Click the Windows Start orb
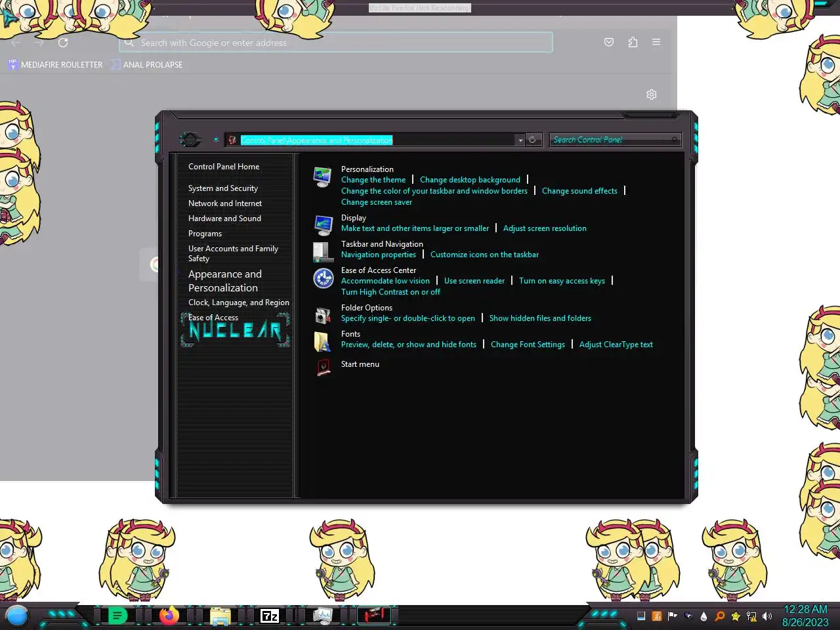 tap(16, 616)
